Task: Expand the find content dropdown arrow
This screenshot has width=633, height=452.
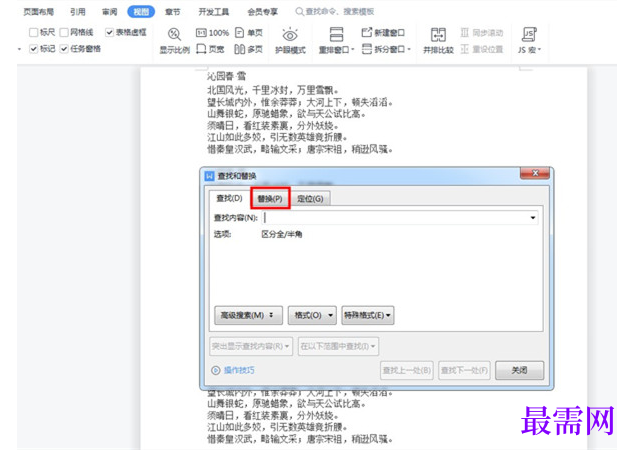Action: [x=533, y=218]
